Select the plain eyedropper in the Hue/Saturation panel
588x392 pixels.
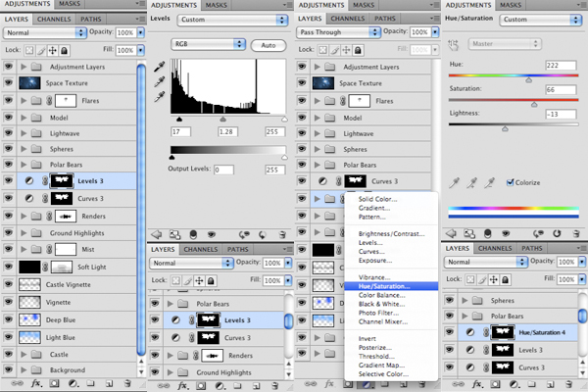pos(454,182)
